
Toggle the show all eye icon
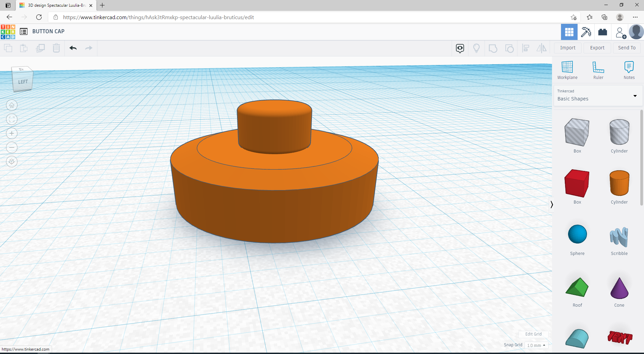point(460,48)
